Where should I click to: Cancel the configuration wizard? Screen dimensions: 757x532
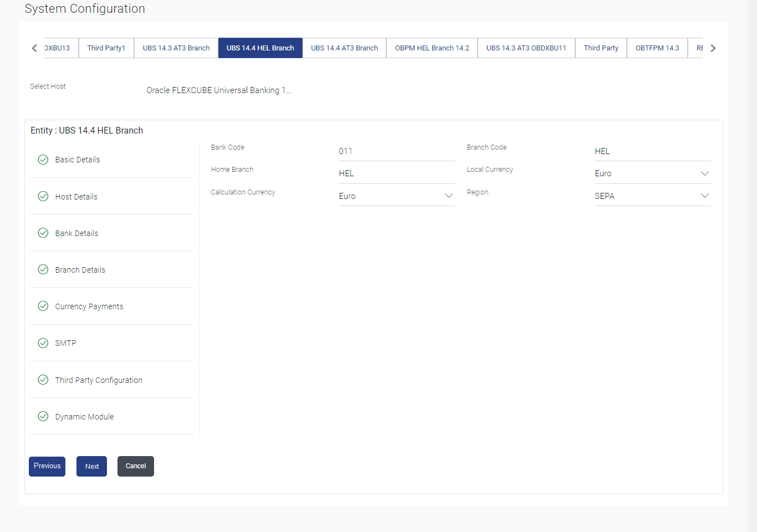pyautogui.click(x=136, y=466)
